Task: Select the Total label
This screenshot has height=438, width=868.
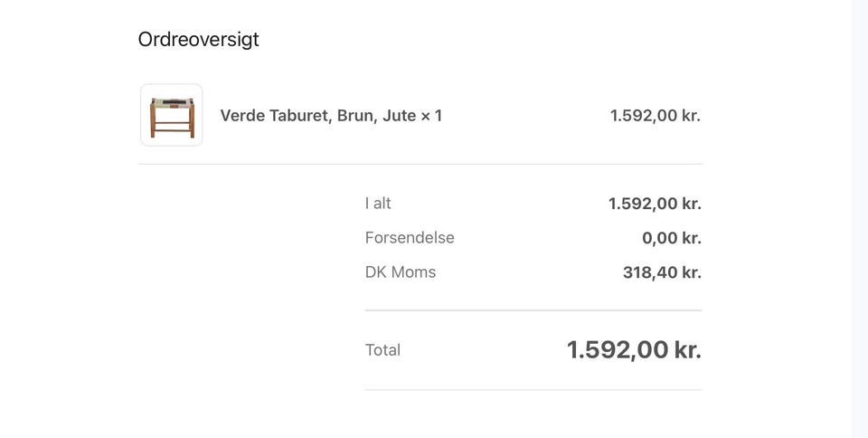Action: [382, 350]
